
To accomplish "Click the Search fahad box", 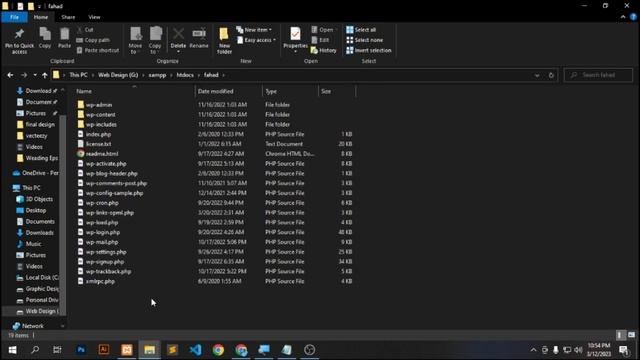I will pyautogui.click(x=598, y=75).
